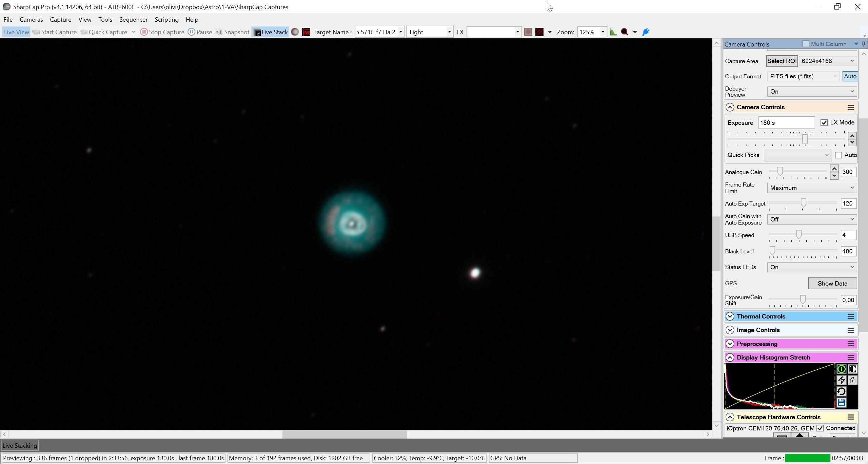Viewport: 868px width, 464px height.
Task: Check the Auto box next to Quick Picks
Action: [x=839, y=155]
